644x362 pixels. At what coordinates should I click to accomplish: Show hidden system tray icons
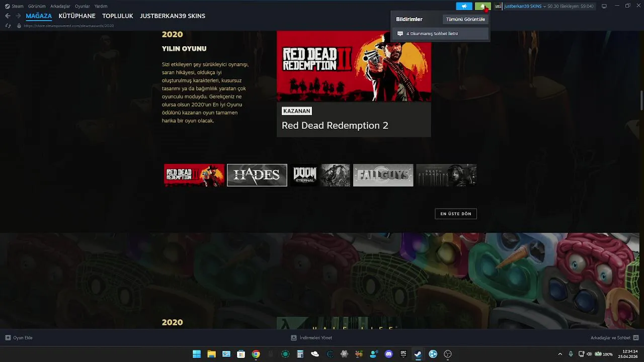click(560, 354)
